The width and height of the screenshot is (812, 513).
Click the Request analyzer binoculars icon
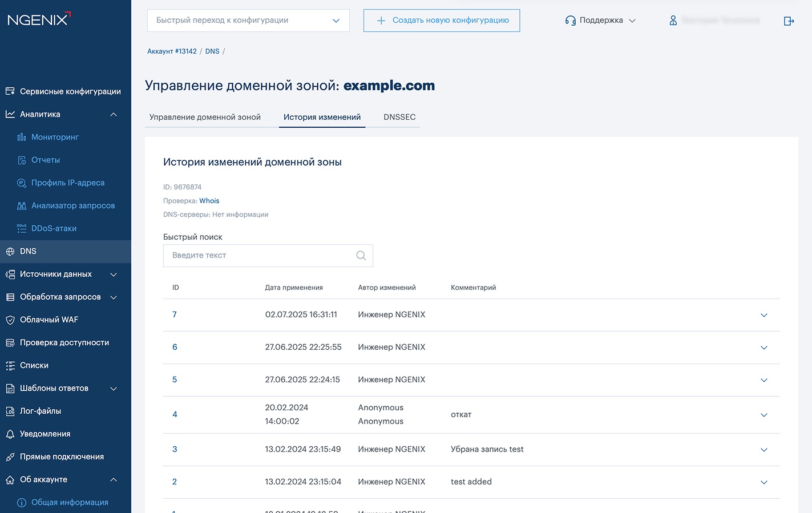click(x=22, y=205)
